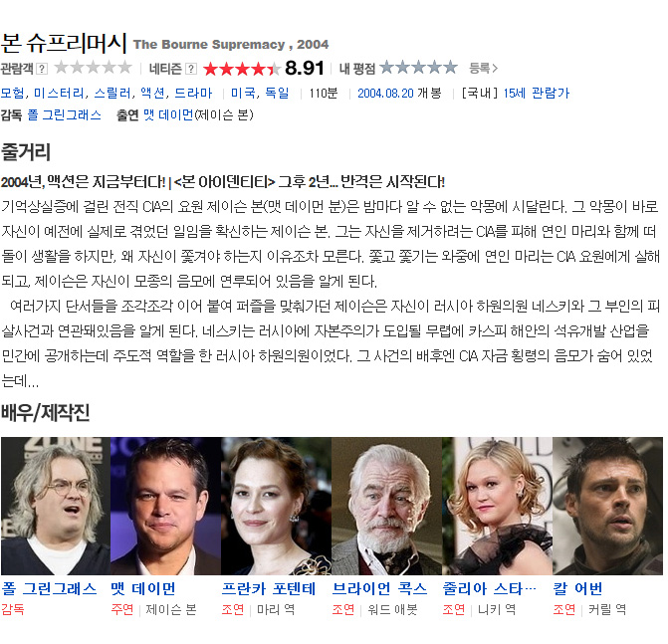Open the 줄리아 스타... name link under the photo
Image resolution: width=668 pixels, height=644 pixels.
pos(489,588)
